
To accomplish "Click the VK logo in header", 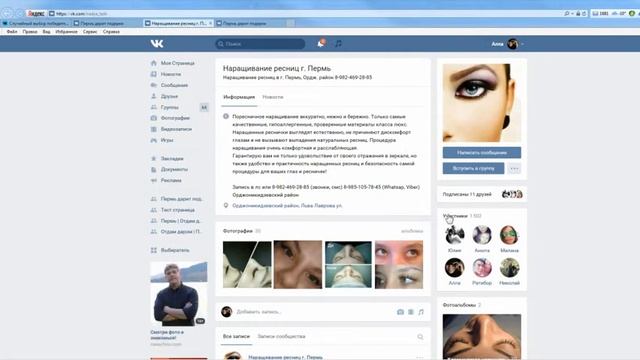I will tap(157, 44).
